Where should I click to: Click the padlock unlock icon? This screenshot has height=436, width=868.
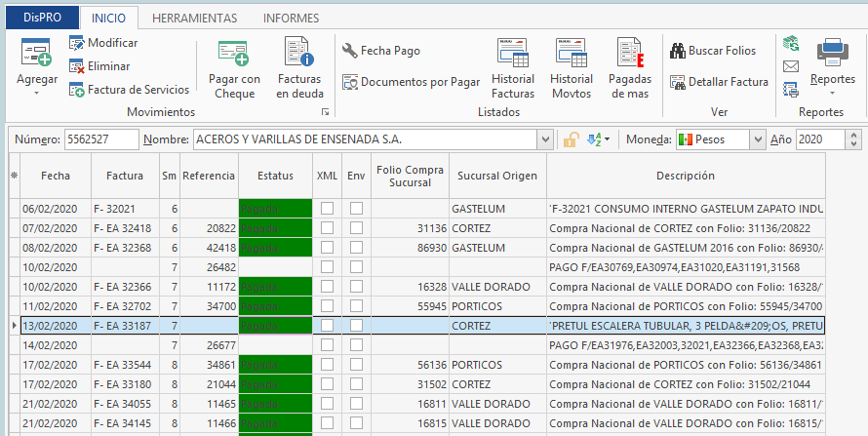pos(571,140)
